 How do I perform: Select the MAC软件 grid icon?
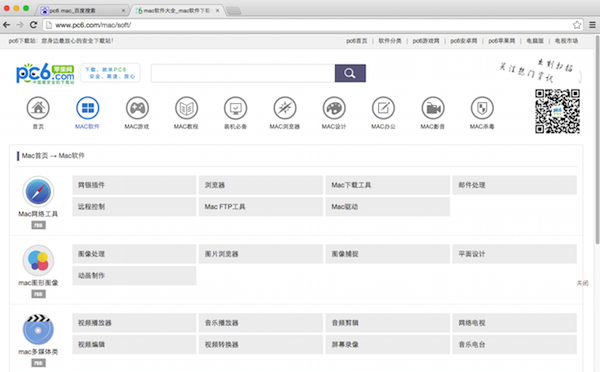coord(87,108)
